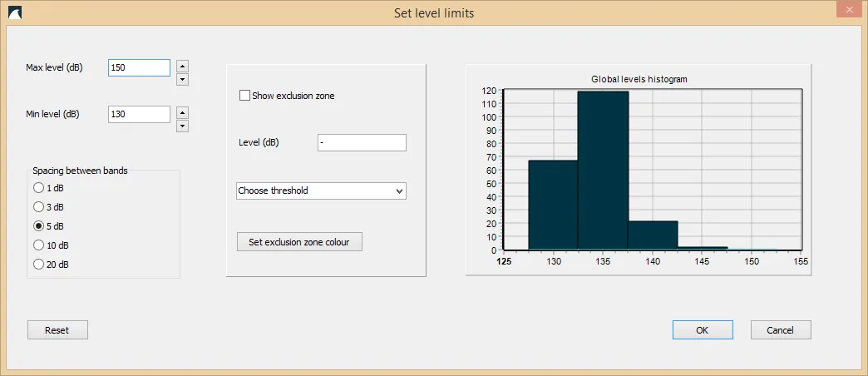Focus the Min level input field
868x376 pixels.
point(139,114)
